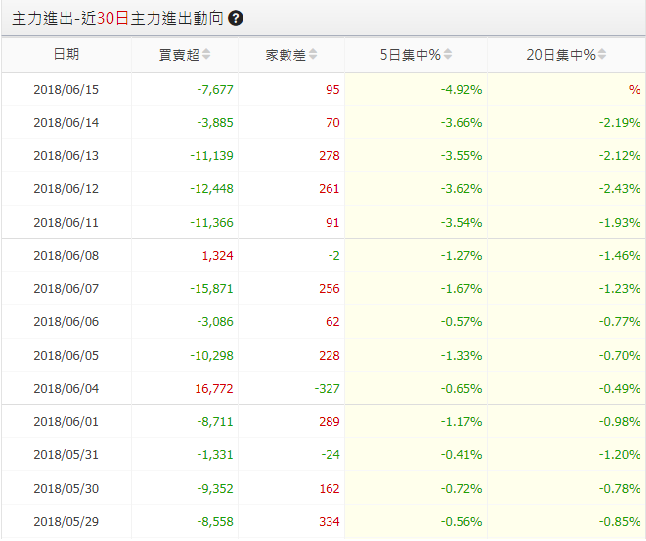The image size is (646, 541).
Task: Click the 家數差 value -327
Action: click(327, 388)
